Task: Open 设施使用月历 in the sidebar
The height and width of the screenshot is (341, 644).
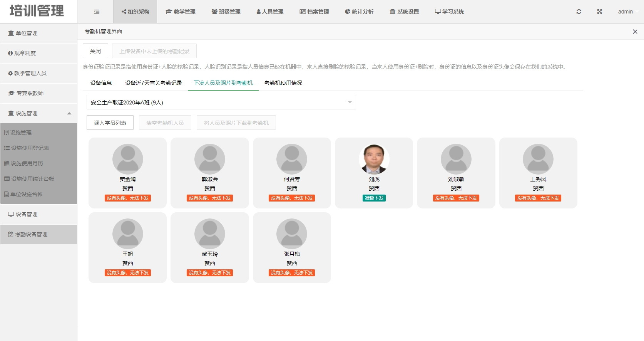Action: click(27, 163)
